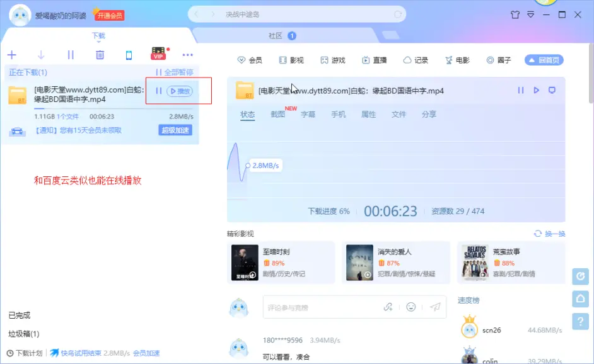The image size is (594, 364).
Task: Open the 记录 navigation item
Action: (416, 60)
